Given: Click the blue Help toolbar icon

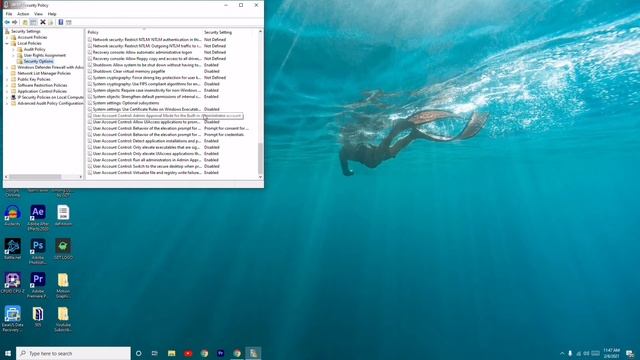Looking at the screenshot, I should [x=60, y=22].
